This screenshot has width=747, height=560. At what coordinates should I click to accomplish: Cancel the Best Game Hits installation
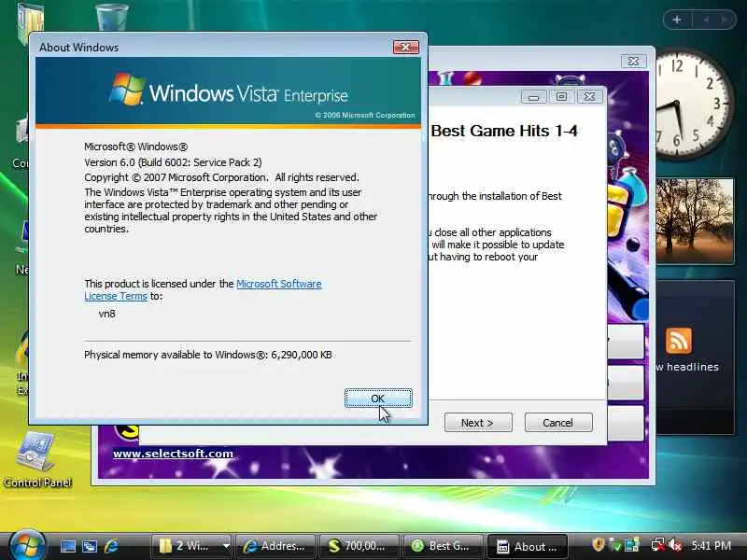558,423
